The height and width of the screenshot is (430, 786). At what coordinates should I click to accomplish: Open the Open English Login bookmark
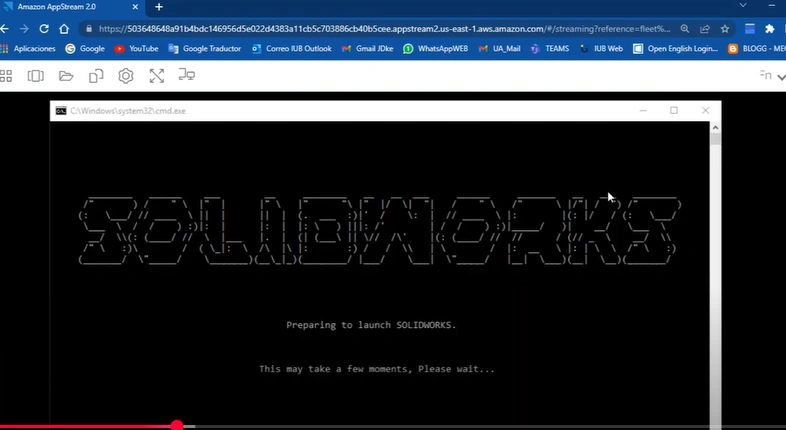click(x=675, y=49)
